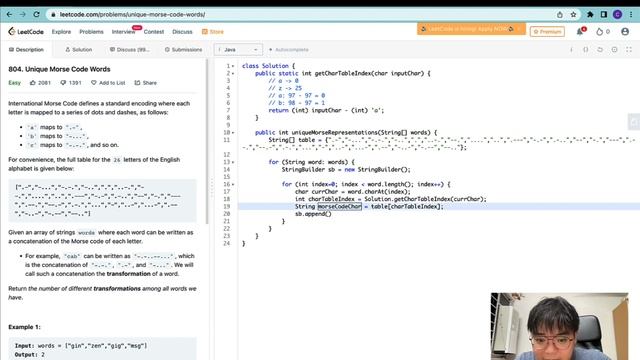640x360 pixels.
Task: Collapse code fold arrow at line 16
Action: click(x=233, y=184)
